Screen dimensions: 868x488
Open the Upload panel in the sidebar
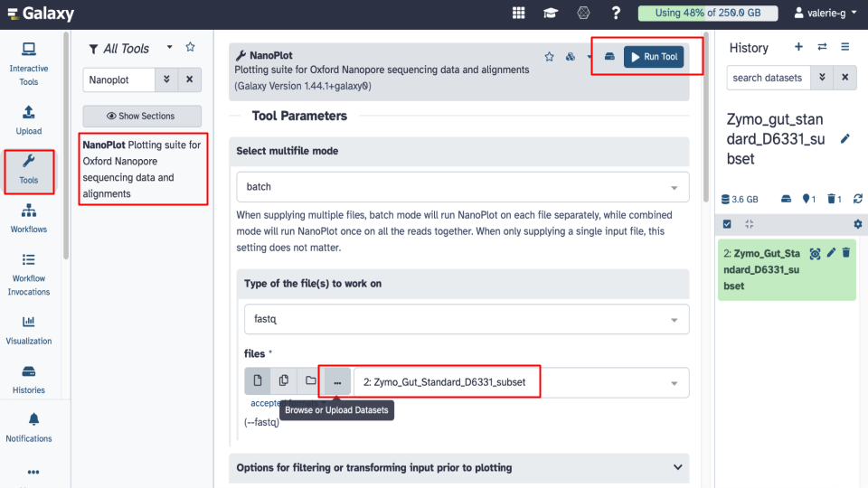pyautogui.click(x=29, y=119)
